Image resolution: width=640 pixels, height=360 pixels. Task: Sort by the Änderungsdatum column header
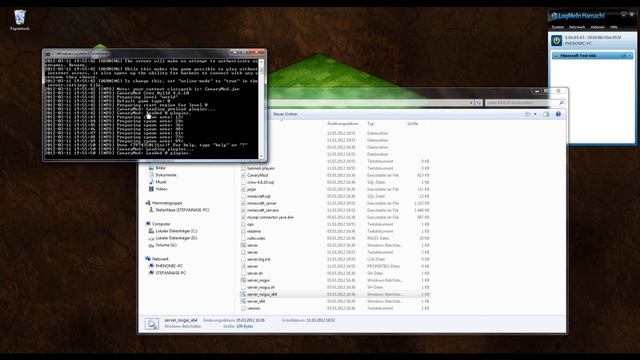coord(343,123)
